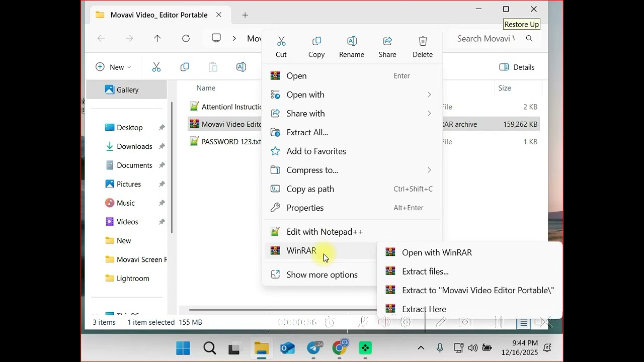Click the Delete trash icon in the context menu
The width and height of the screenshot is (644, 362).
pyautogui.click(x=423, y=41)
